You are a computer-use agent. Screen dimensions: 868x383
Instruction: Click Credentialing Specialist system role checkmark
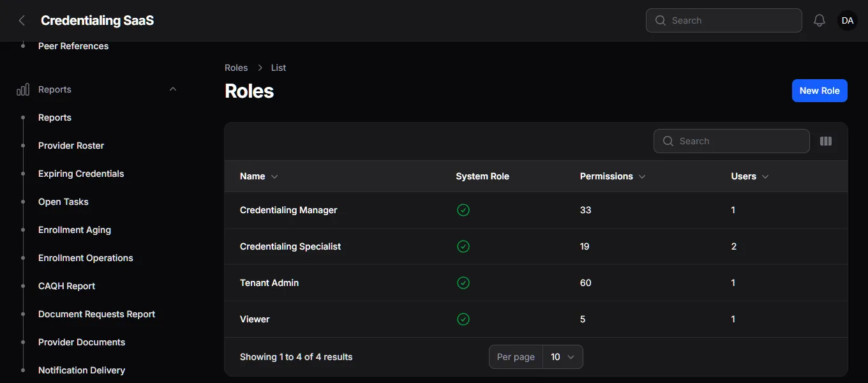[x=463, y=246]
